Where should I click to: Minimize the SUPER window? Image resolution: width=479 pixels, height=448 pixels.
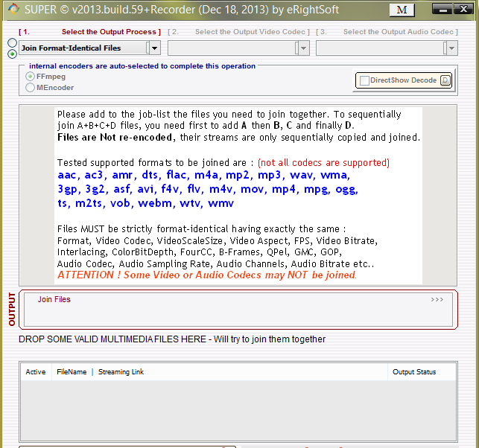pyautogui.click(x=442, y=10)
